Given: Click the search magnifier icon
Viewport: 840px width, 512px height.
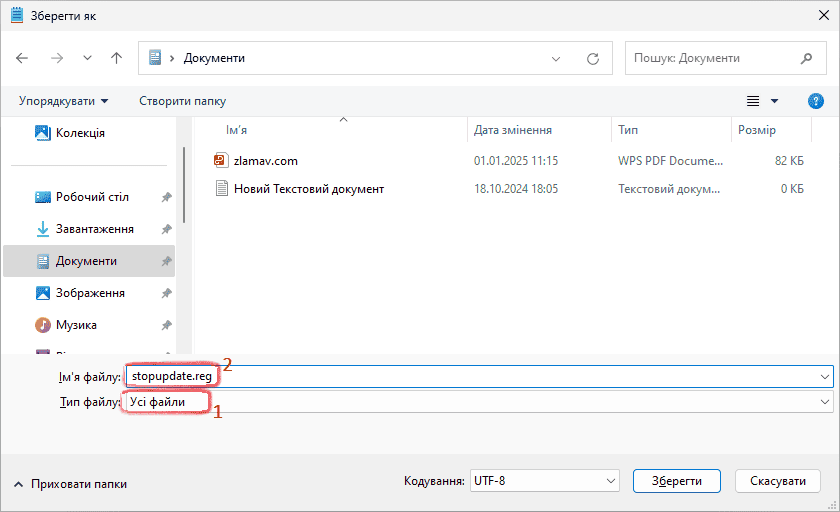Looking at the screenshot, I should coord(806,58).
